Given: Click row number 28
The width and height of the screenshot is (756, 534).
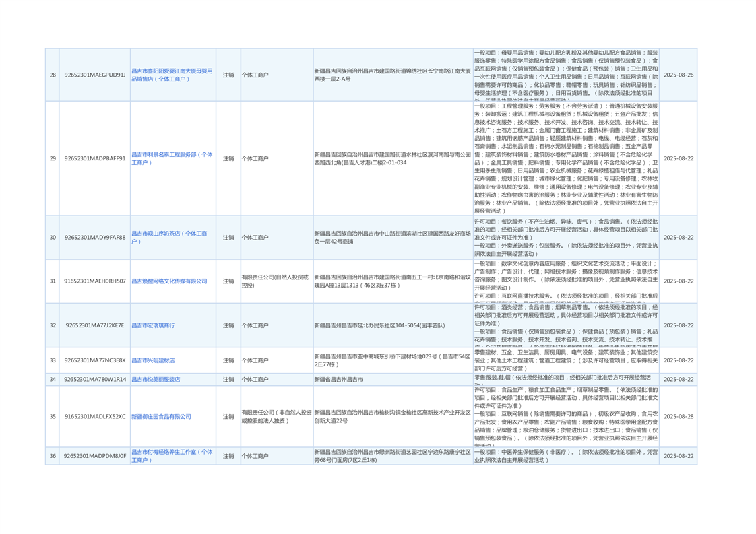Looking at the screenshot, I should pos(53,75).
